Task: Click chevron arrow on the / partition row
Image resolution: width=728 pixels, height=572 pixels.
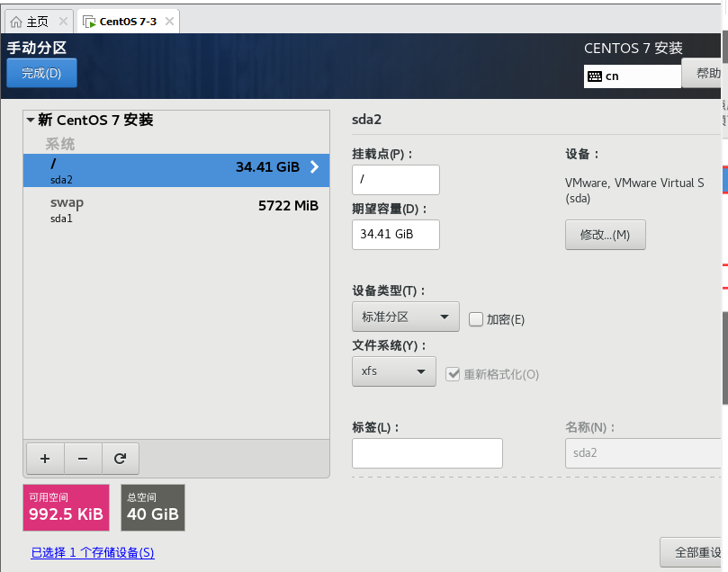Action: [314, 167]
